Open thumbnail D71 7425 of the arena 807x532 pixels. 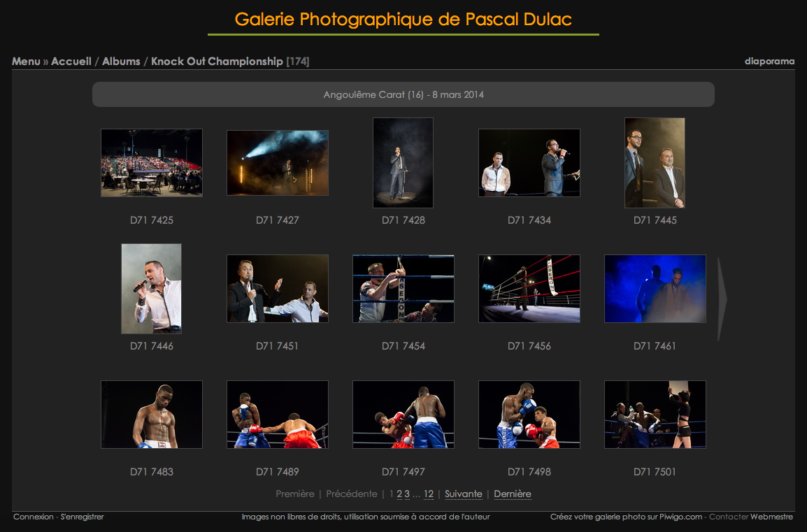point(152,163)
